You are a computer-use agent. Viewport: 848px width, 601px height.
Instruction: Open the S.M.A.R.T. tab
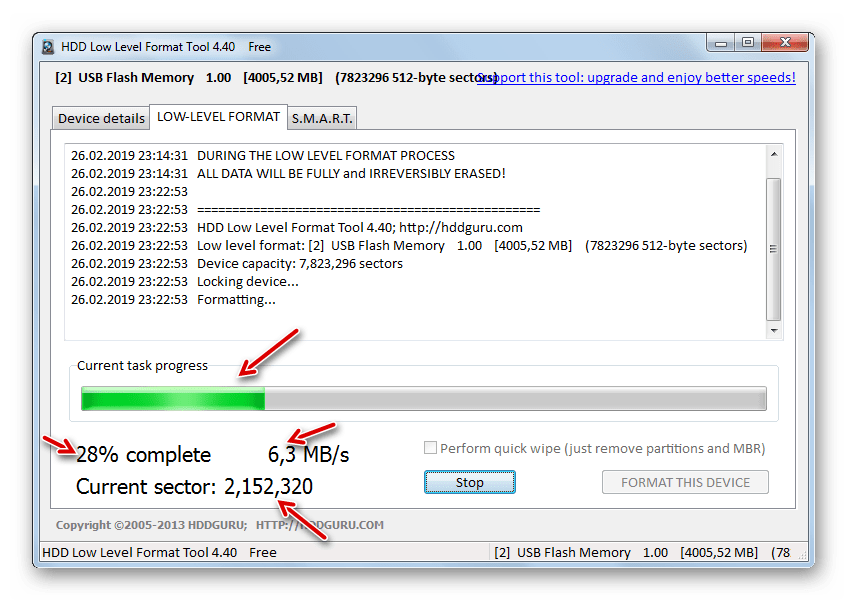tap(321, 118)
